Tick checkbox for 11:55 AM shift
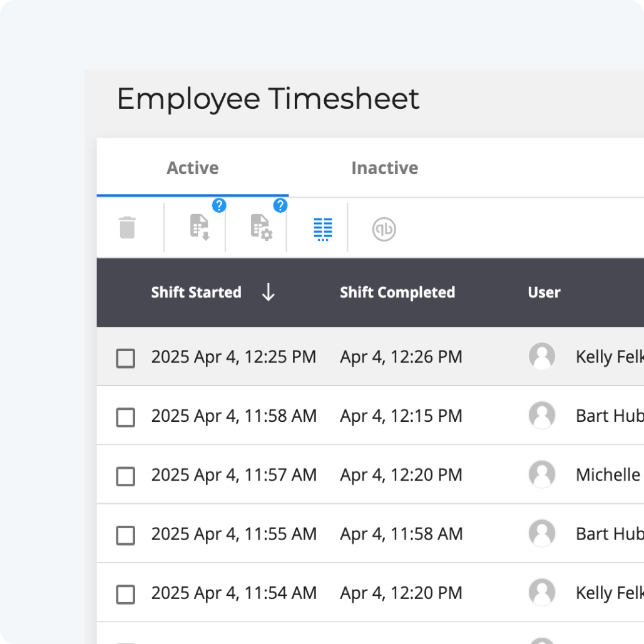Viewport: 644px width, 644px height. pyautogui.click(x=125, y=535)
